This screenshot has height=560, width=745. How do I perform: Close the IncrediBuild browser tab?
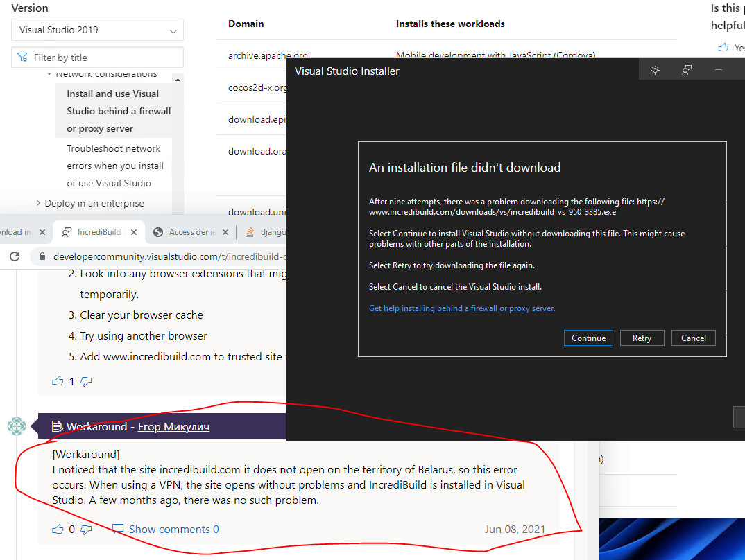point(134,232)
